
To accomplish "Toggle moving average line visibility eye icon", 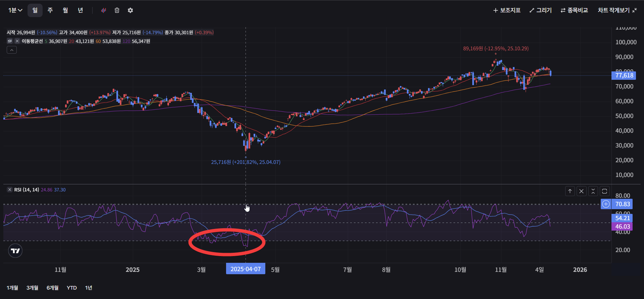I will (10, 41).
